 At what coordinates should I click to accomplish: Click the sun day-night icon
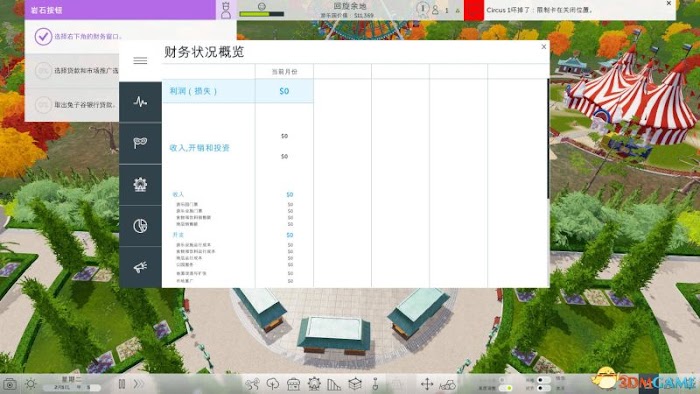[x=31, y=384]
